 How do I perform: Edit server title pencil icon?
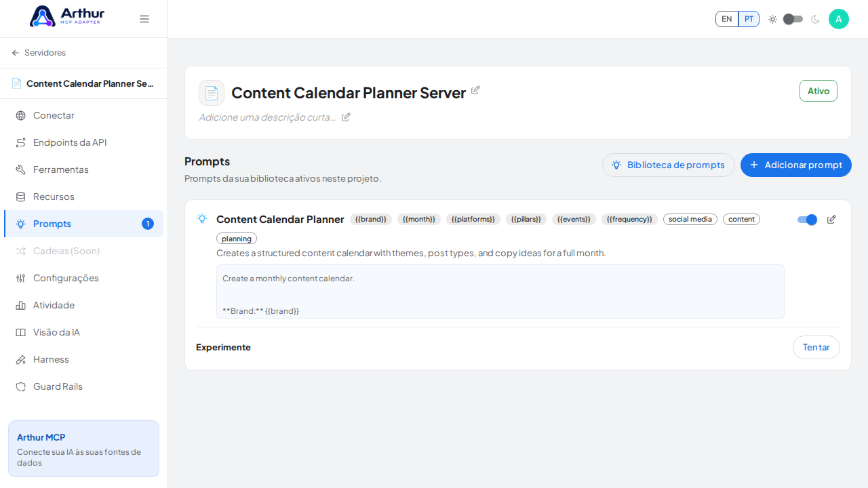click(475, 90)
